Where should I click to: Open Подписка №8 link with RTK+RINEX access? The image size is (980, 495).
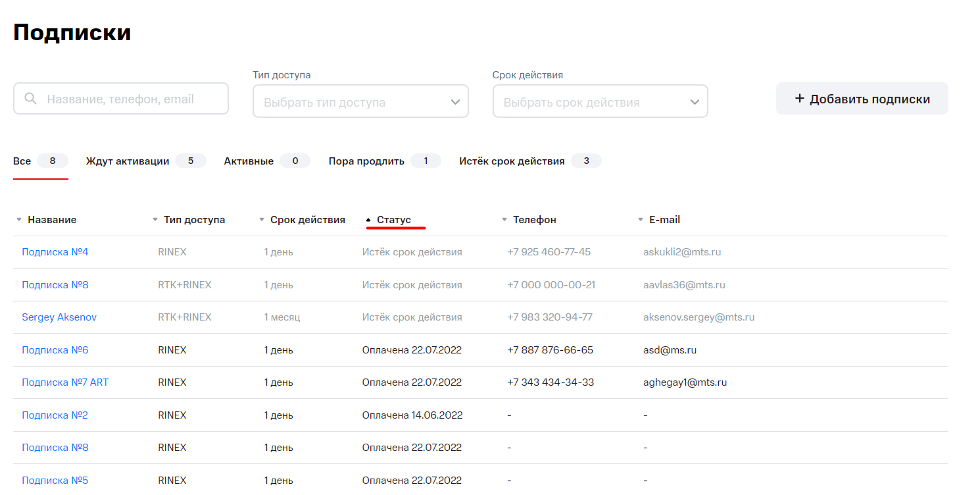(x=55, y=285)
